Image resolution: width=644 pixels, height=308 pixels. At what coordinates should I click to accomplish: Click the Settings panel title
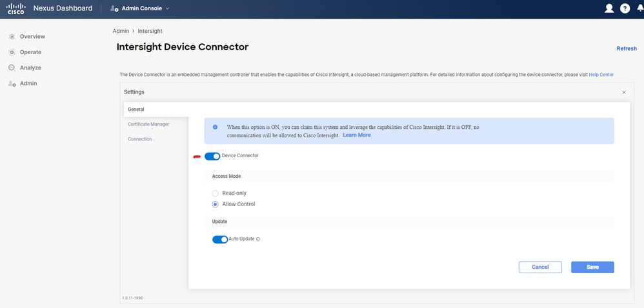134,92
